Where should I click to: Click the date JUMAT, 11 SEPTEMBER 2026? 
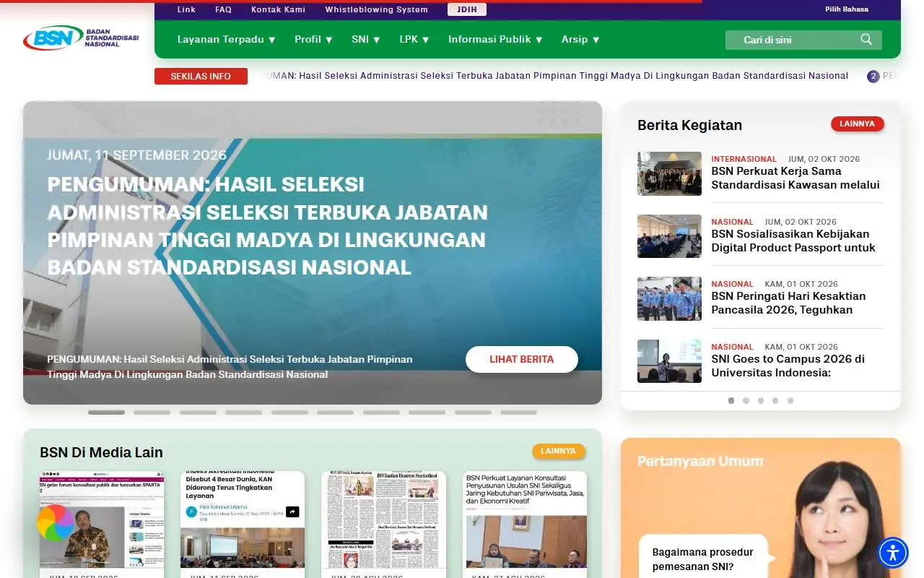(136, 155)
